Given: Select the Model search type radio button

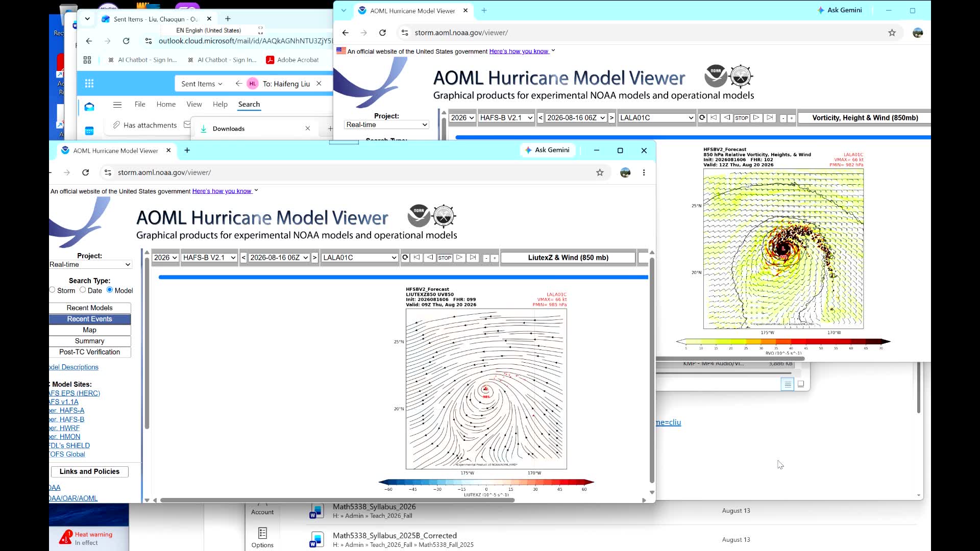Looking at the screenshot, I should pos(110,290).
